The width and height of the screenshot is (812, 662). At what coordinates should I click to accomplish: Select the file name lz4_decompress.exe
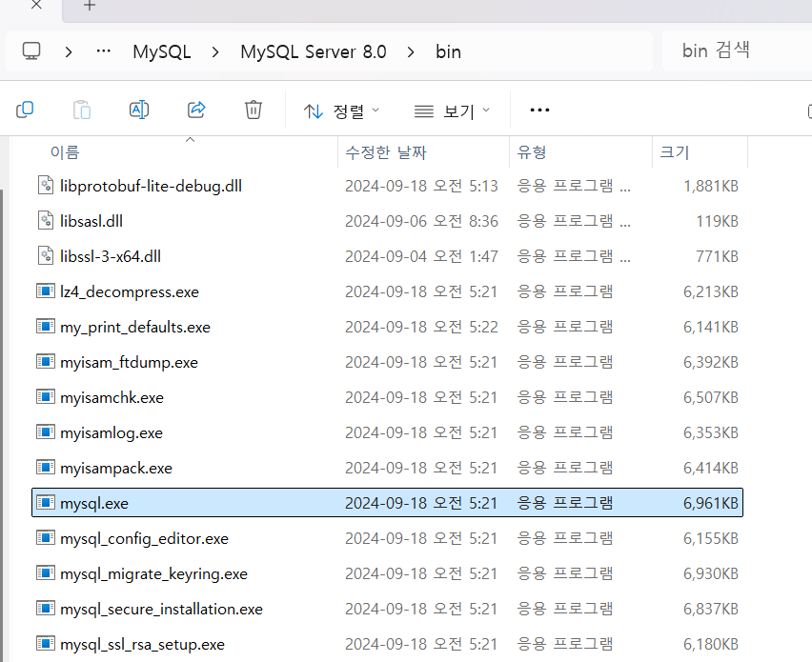[130, 291]
